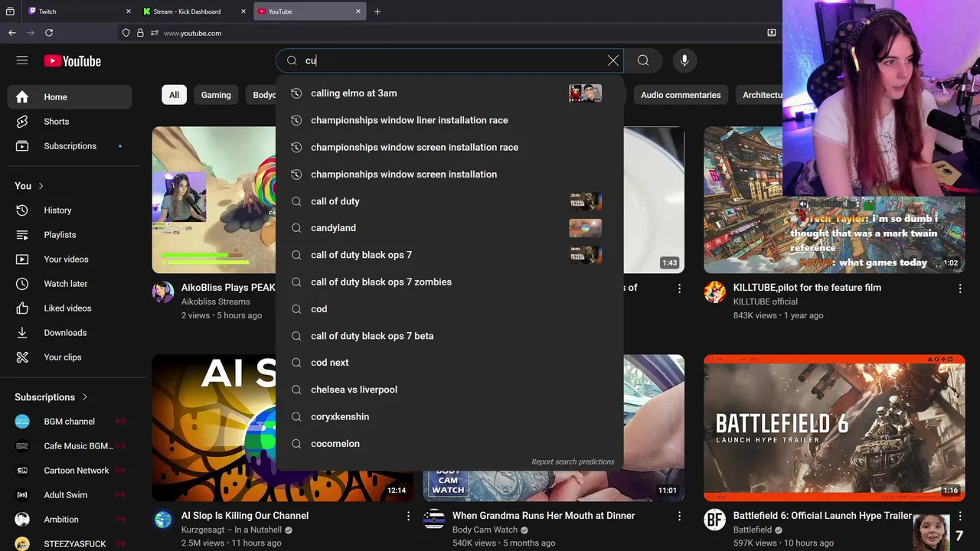980x551 pixels.
Task: Clear the search box with X
Action: 613,60
